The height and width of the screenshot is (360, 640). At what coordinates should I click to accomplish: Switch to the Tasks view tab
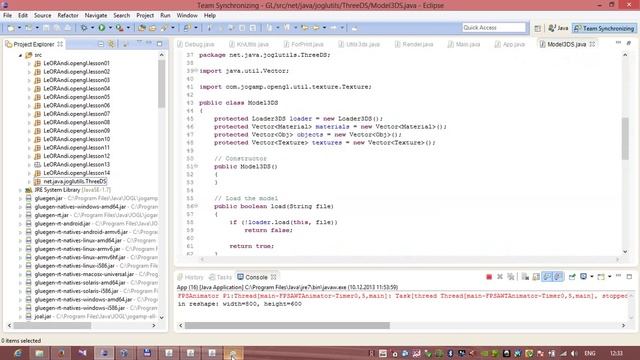click(x=220, y=277)
